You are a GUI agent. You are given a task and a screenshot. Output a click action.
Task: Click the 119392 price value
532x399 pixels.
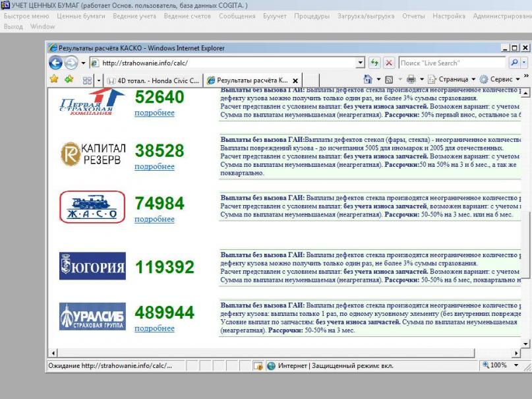[x=165, y=267]
